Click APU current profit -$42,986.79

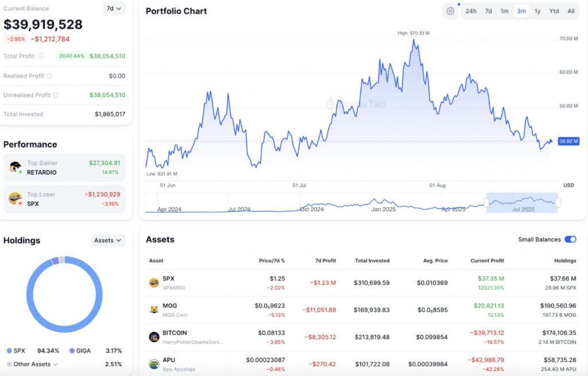(486, 360)
